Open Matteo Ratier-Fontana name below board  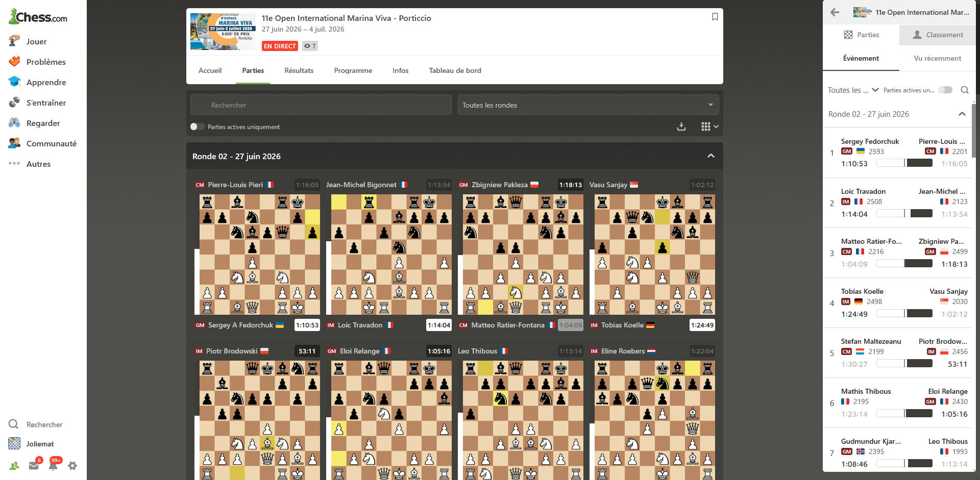tap(508, 325)
